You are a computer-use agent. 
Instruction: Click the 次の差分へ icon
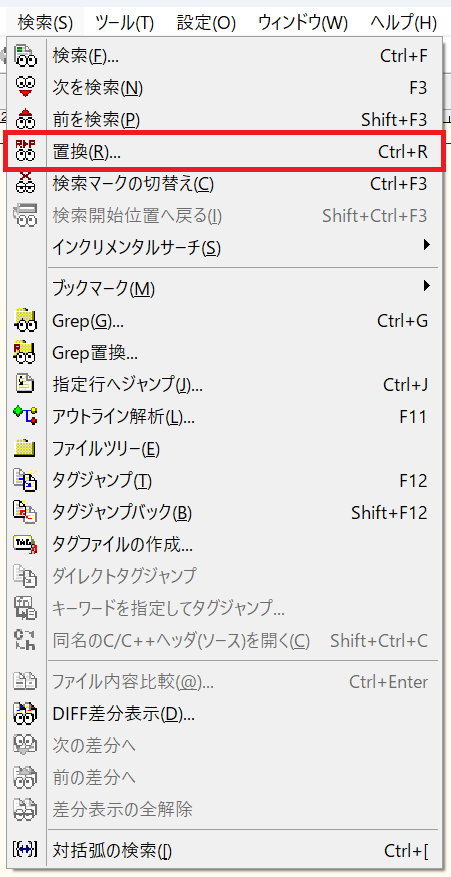click(x=25, y=745)
